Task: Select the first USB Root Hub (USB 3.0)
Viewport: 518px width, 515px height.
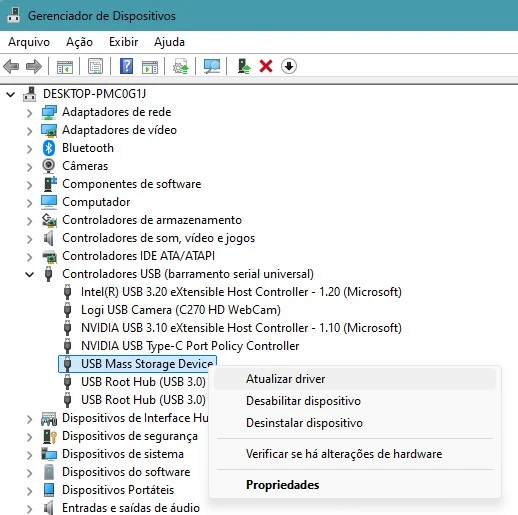Action: (x=143, y=382)
